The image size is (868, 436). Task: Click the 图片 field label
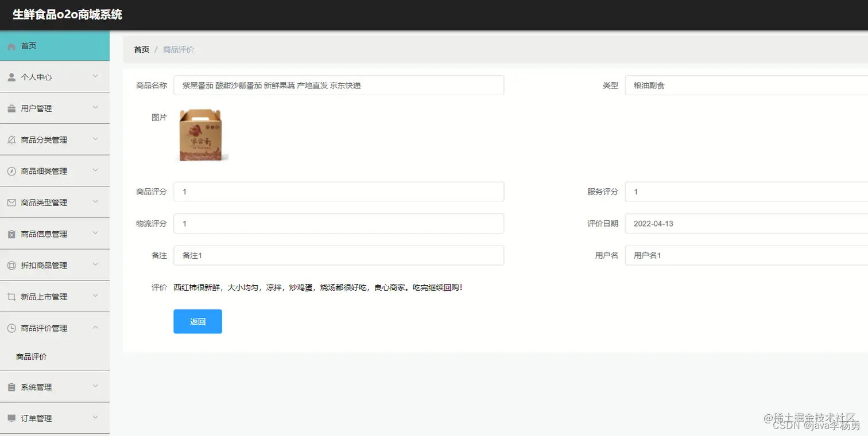(x=159, y=118)
